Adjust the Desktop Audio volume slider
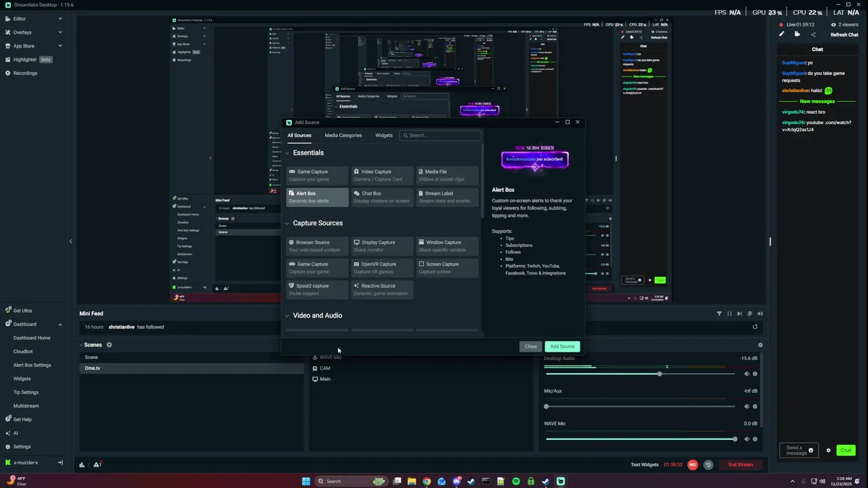 pos(640,374)
